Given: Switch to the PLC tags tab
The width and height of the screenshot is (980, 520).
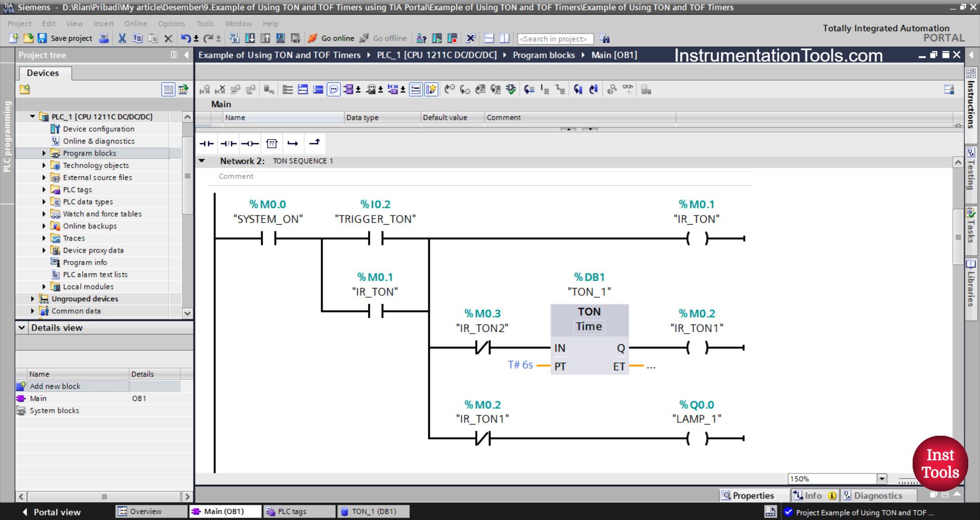Looking at the screenshot, I should tap(299, 511).
